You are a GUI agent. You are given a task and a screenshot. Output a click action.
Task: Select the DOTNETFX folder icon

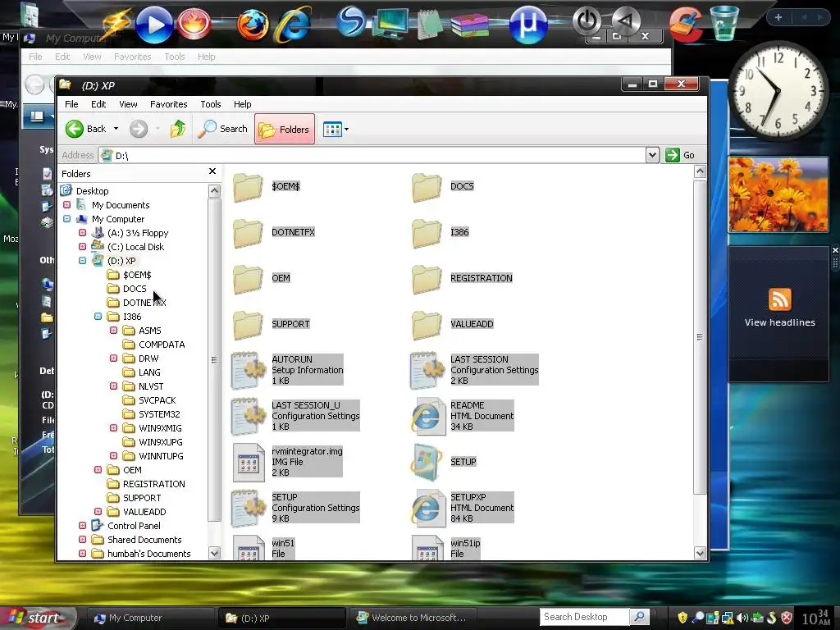click(x=248, y=232)
